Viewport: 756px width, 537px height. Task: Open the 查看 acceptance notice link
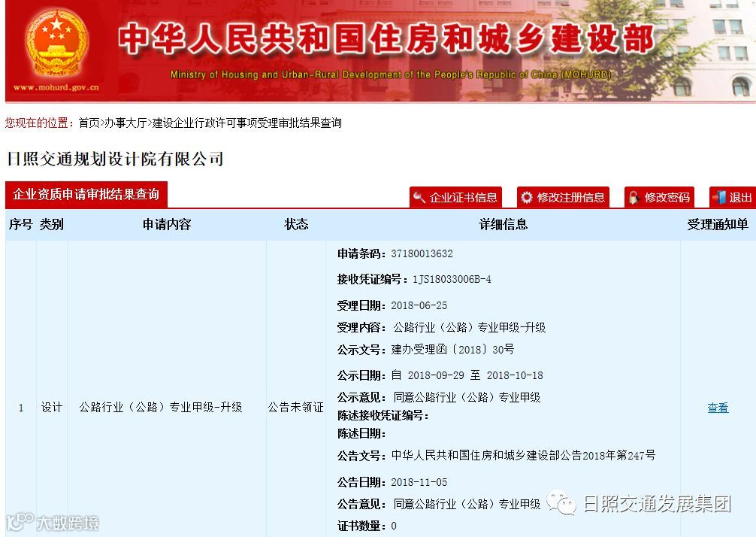tap(718, 408)
